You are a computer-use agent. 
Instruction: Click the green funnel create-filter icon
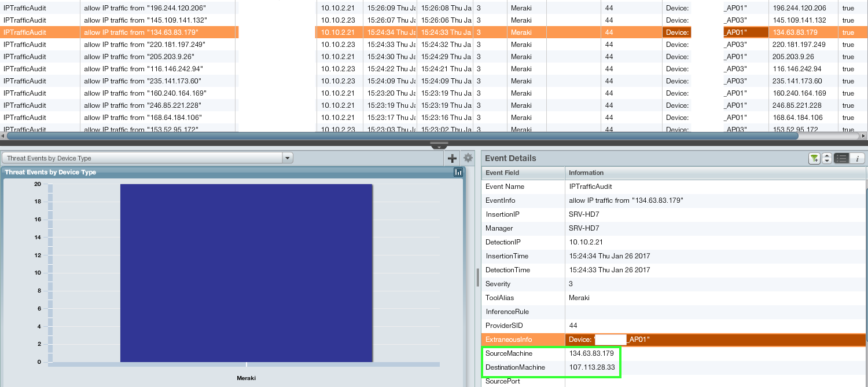(815, 158)
